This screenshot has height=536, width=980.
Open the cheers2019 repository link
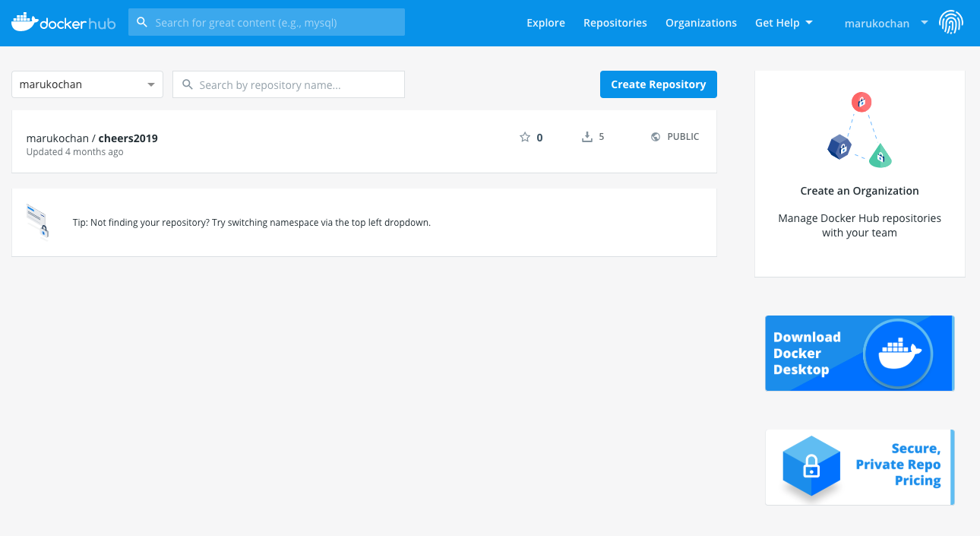[x=128, y=138]
